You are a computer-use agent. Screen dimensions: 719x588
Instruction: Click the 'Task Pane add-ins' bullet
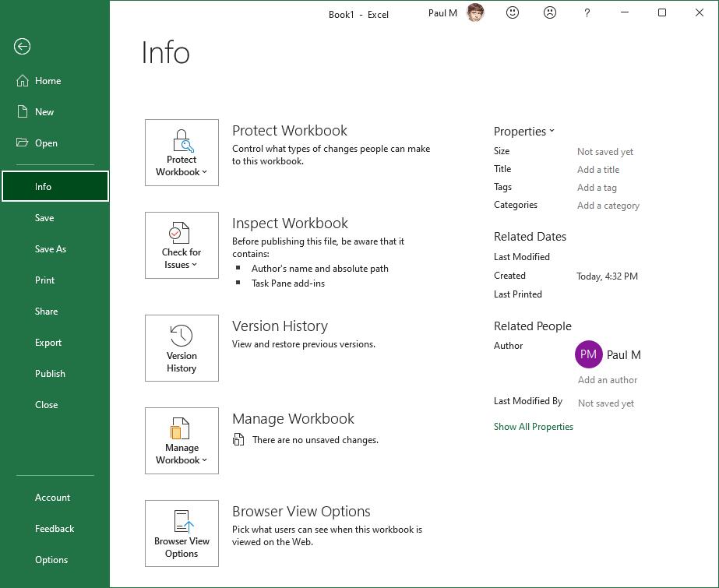[288, 283]
